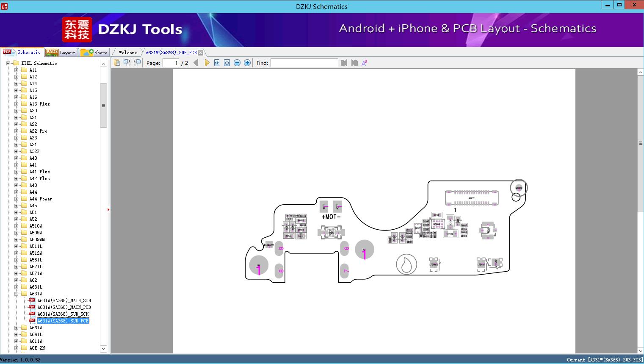Viewport: 644px width, 364px height.
Task: Open A631W(SA368)_SUB_SCH file
Action: coord(63,314)
